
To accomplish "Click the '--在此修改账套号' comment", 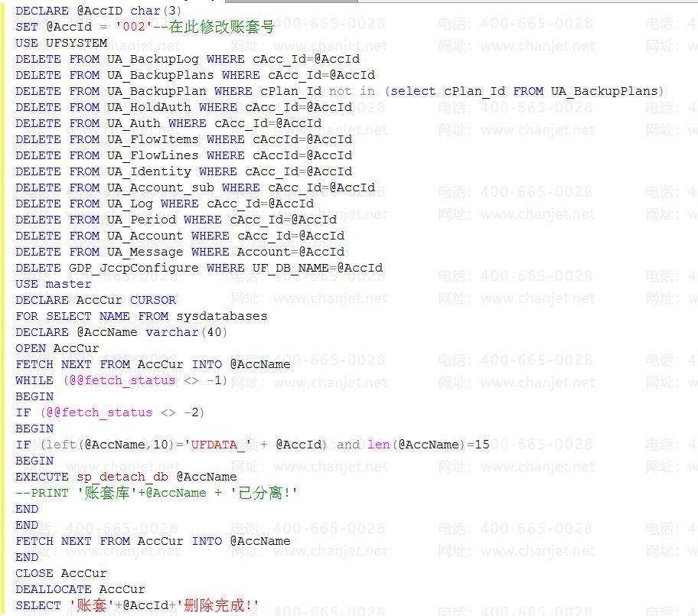I will click(x=214, y=27).
